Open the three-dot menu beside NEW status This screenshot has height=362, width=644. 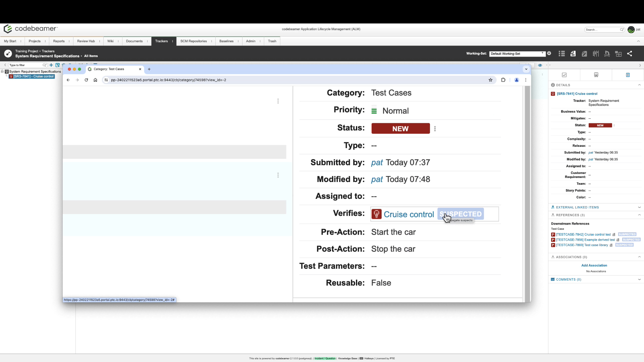tap(435, 129)
